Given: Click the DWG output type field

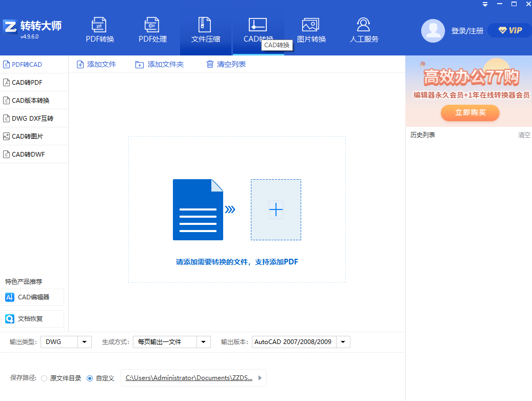Looking at the screenshot, I should tap(60, 342).
